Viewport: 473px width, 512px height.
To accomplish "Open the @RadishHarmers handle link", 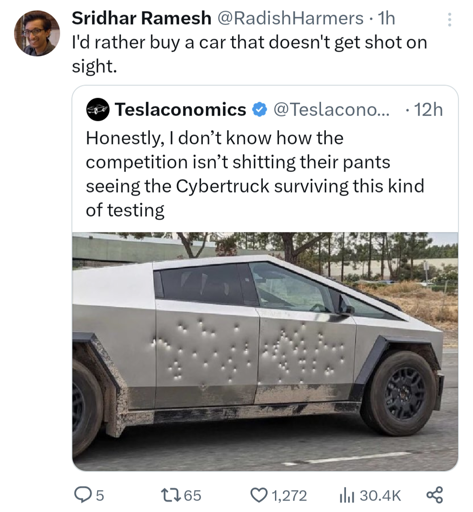I will click(290, 18).
